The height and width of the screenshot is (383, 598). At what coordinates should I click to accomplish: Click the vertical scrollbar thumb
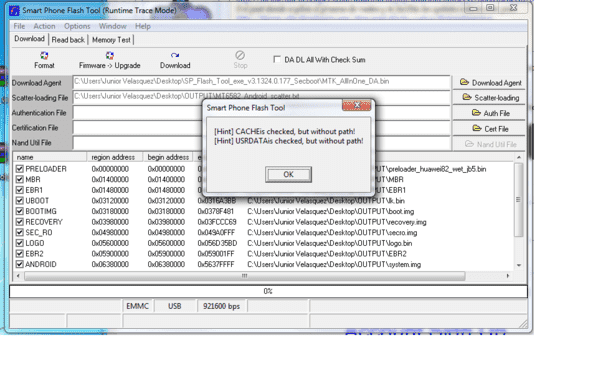point(519,200)
